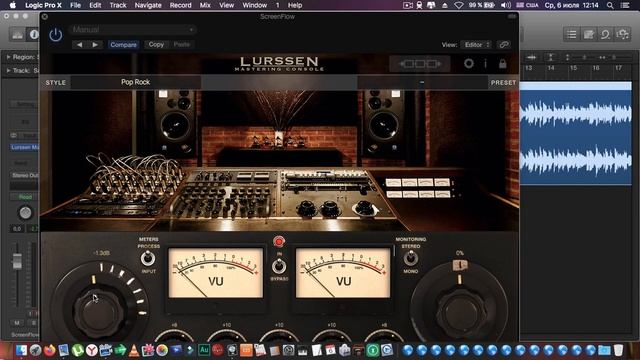Click bar 14 in the Logic ruler
This screenshot has width=640, height=360.
pyautogui.click(x=551, y=68)
